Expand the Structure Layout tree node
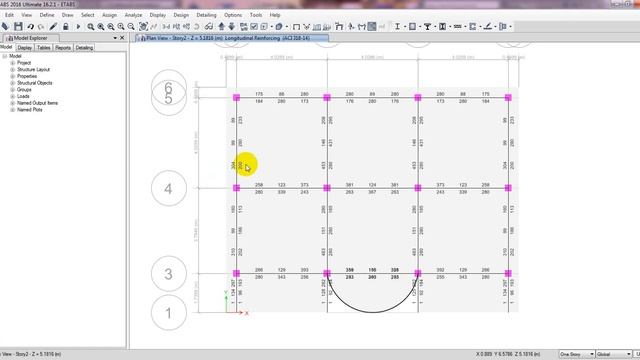 (13, 69)
